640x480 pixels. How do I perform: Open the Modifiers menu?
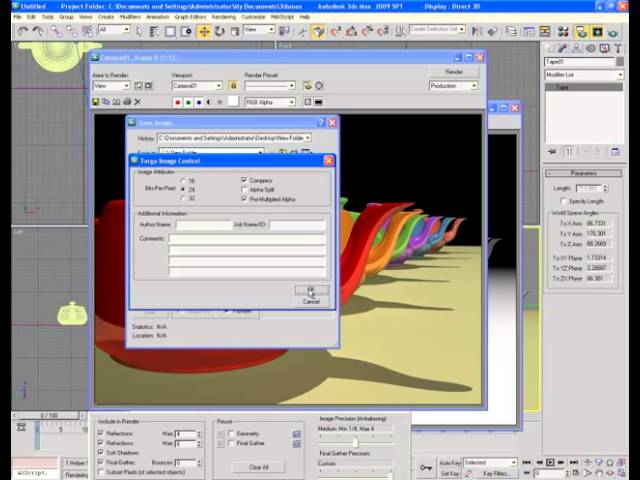pyautogui.click(x=130, y=17)
